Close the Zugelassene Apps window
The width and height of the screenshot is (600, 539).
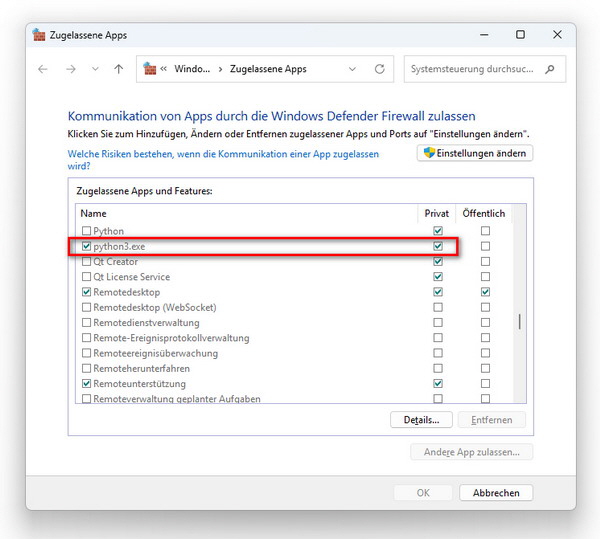[x=557, y=35]
